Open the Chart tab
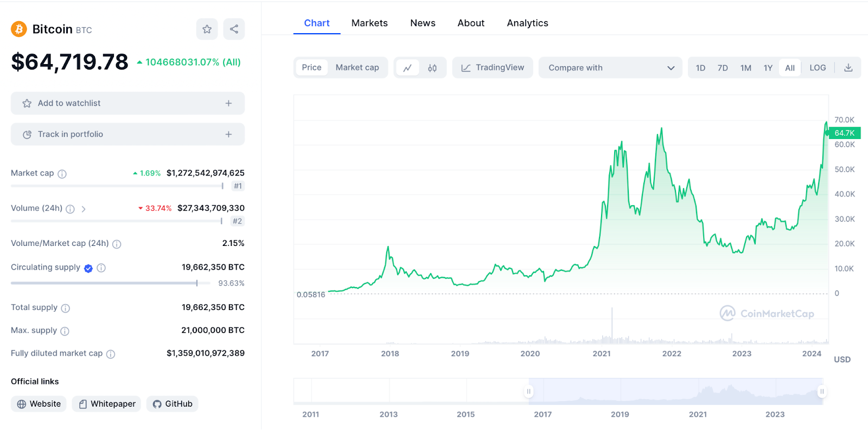The width and height of the screenshot is (868, 430). coord(317,23)
